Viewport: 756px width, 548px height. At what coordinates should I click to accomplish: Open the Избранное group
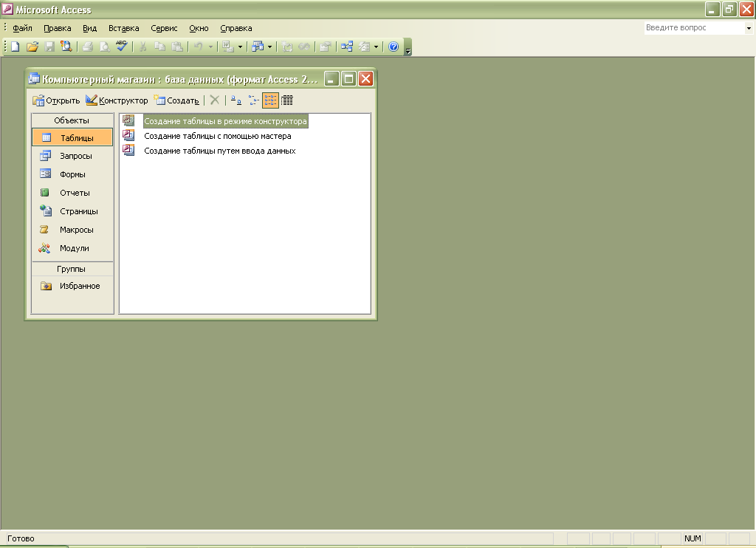click(72, 286)
